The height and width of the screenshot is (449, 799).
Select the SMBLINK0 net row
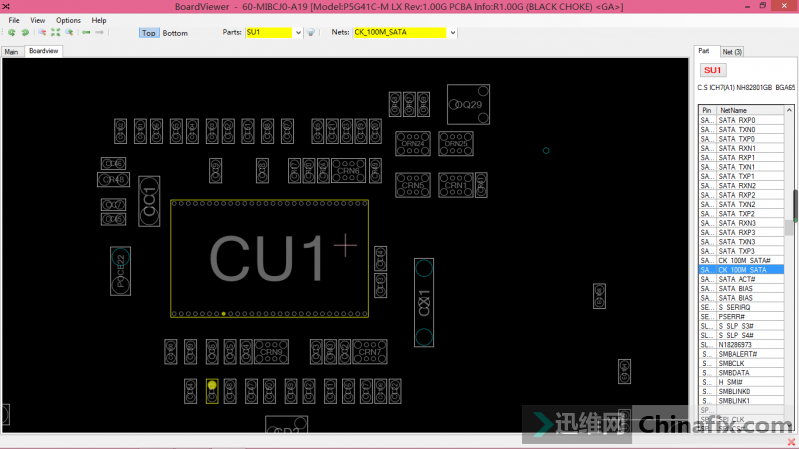[x=741, y=391]
